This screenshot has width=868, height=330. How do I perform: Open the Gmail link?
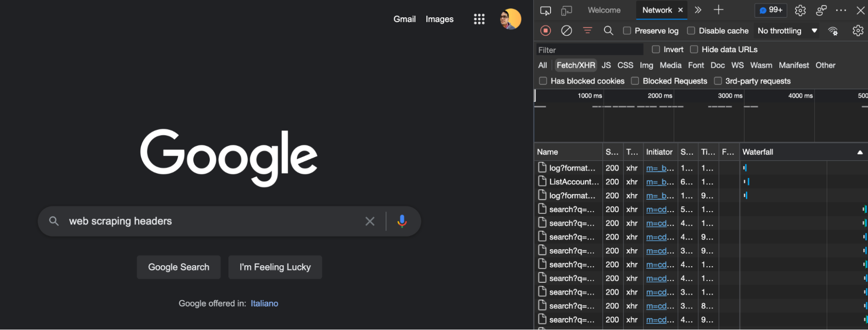[405, 19]
